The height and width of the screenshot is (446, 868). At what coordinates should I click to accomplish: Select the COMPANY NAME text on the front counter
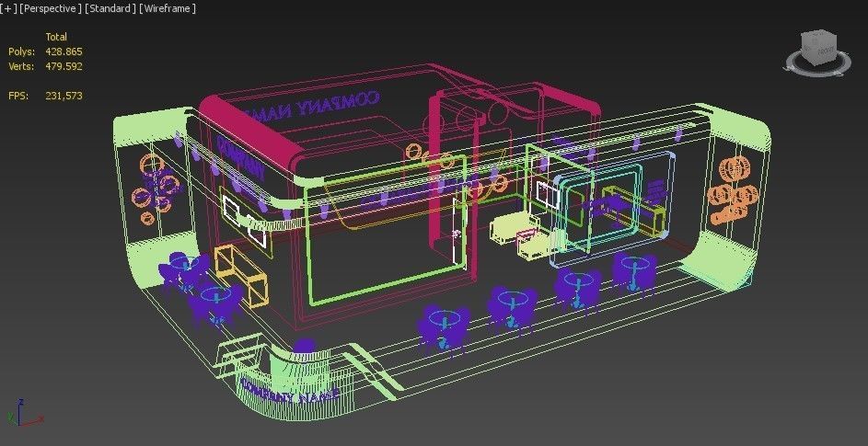pyautogui.click(x=289, y=391)
